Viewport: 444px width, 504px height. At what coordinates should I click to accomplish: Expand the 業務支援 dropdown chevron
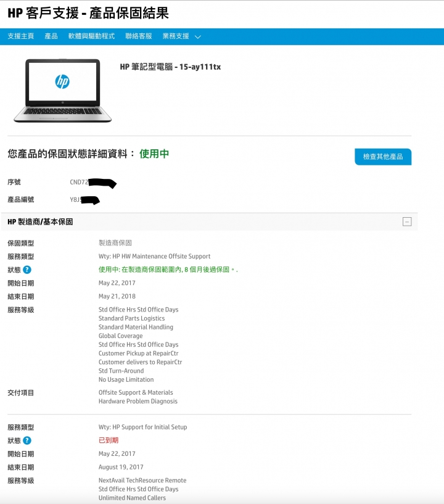pyautogui.click(x=198, y=37)
